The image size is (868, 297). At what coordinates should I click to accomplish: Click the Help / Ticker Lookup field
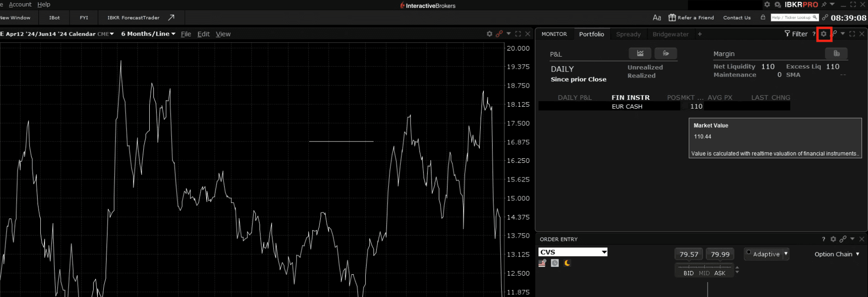point(794,18)
